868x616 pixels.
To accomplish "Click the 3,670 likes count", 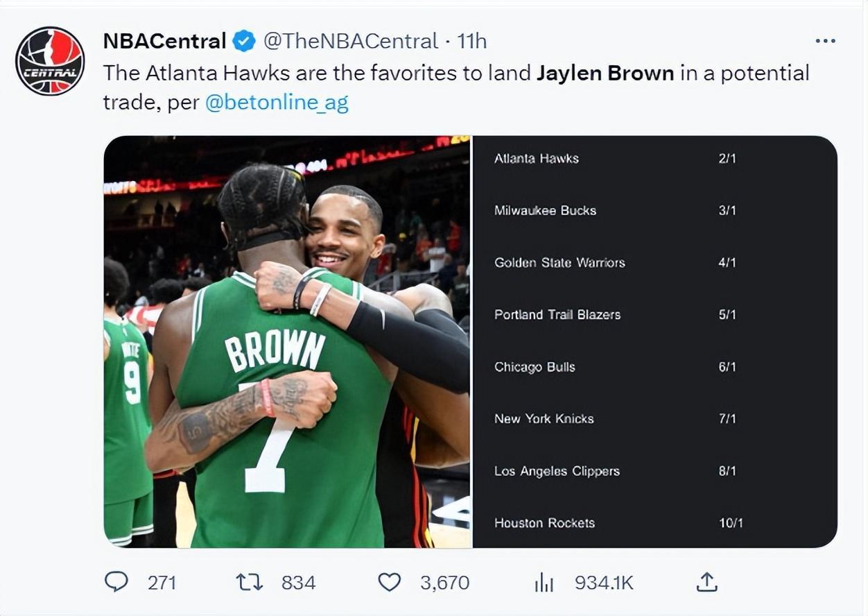I will (x=444, y=582).
